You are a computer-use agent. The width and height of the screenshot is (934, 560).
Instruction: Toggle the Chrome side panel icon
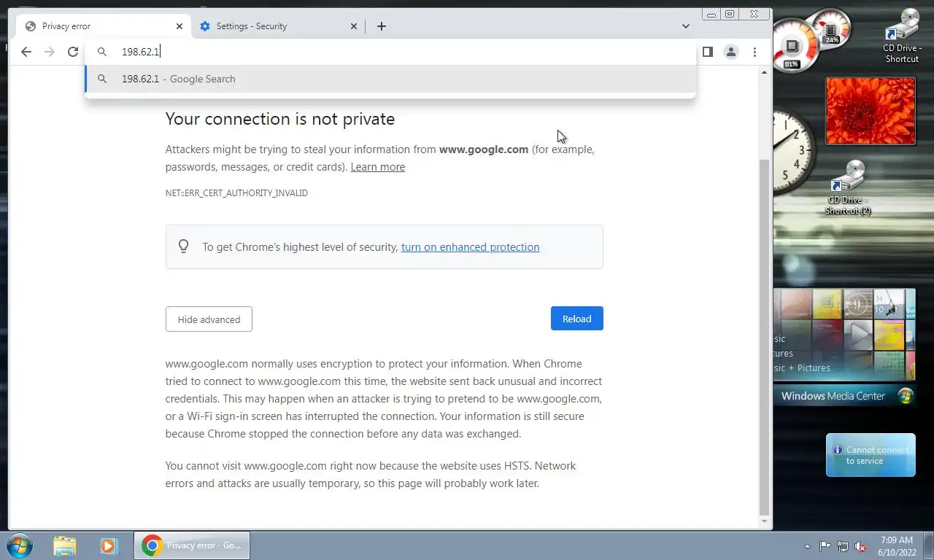707,52
